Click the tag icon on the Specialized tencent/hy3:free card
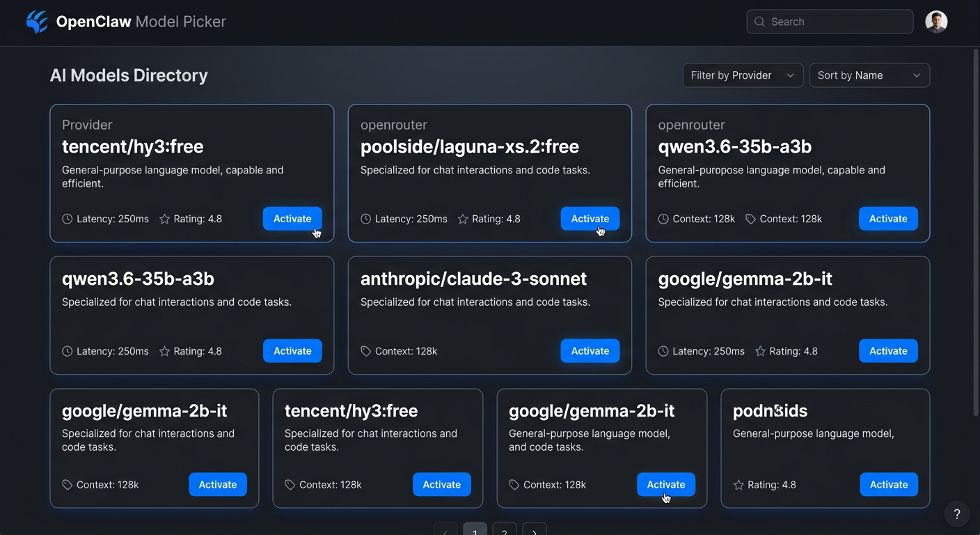 [x=290, y=485]
